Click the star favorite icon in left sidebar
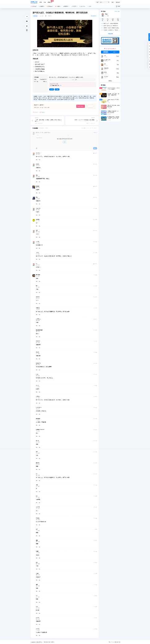 27,26
